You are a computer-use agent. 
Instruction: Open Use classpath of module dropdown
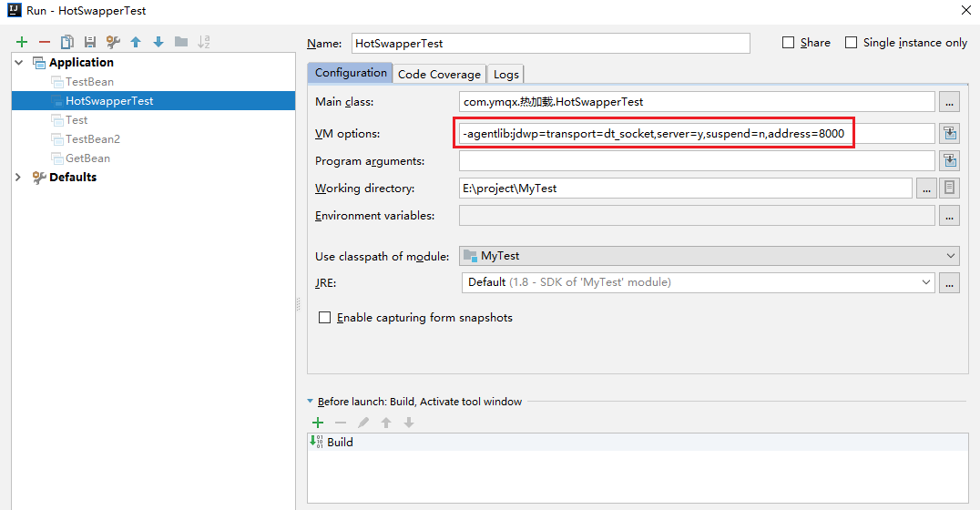[x=709, y=256]
